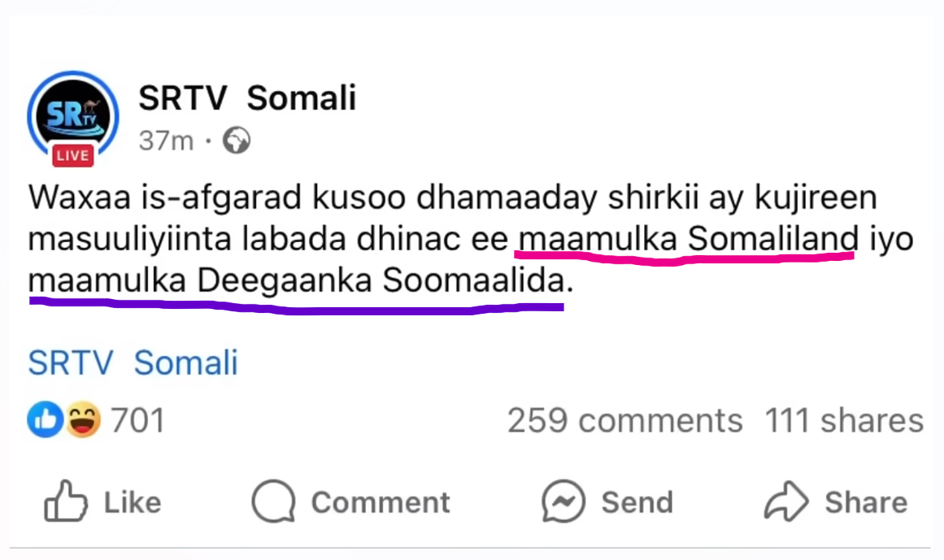
Task: Click the 37m post timestamp
Action: point(166,141)
